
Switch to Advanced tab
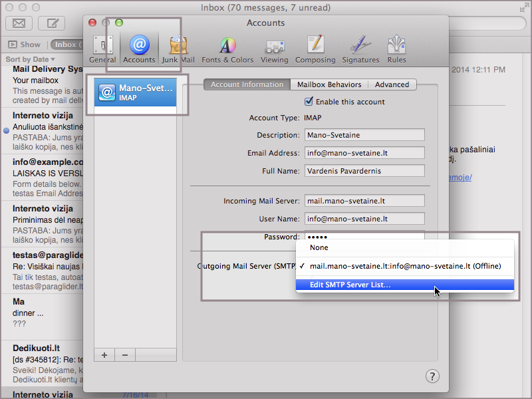click(392, 84)
